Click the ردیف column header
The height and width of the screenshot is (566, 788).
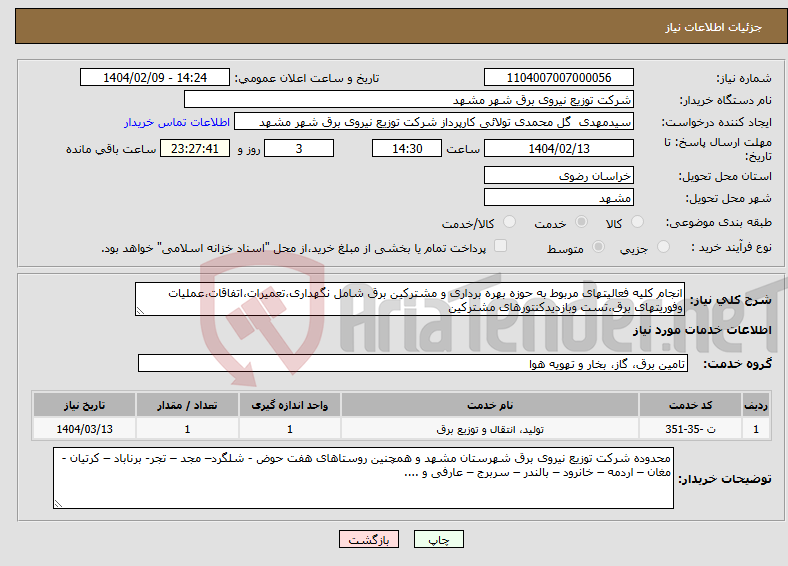pyautogui.click(x=756, y=405)
